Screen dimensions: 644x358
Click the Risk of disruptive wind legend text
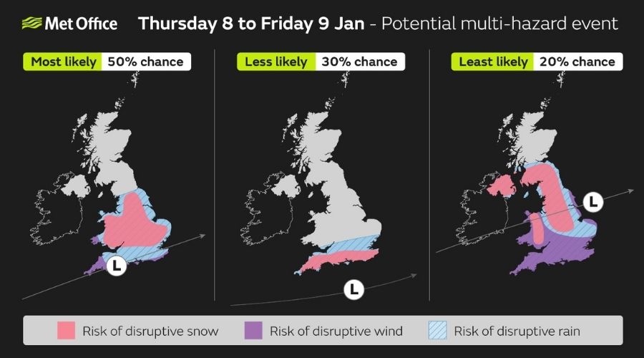(x=336, y=331)
